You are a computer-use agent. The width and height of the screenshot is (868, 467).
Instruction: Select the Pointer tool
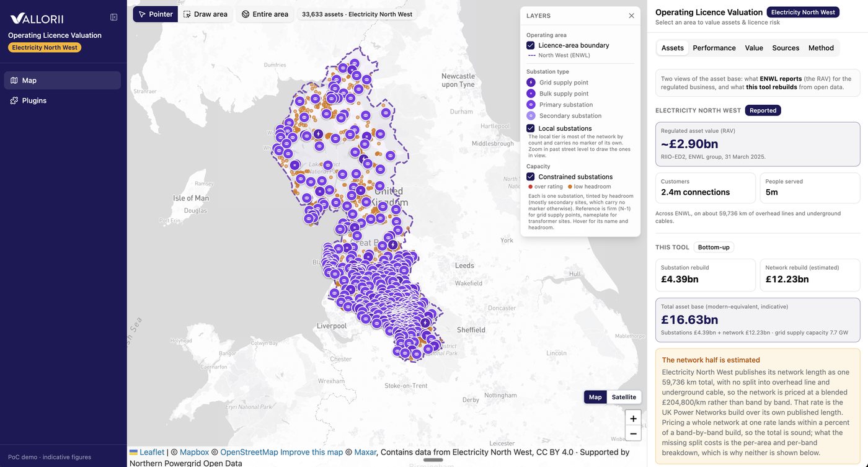point(156,14)
